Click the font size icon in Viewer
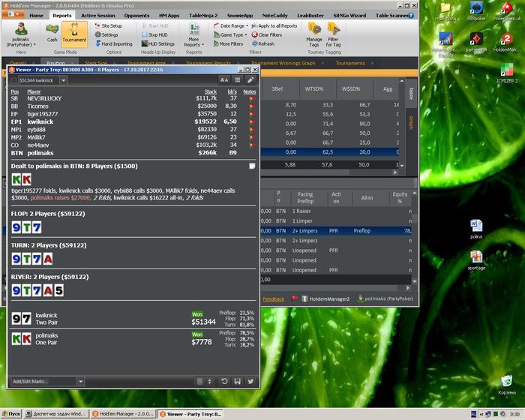The width and height of the screenshot is (525, 420). tap(223, 79)
